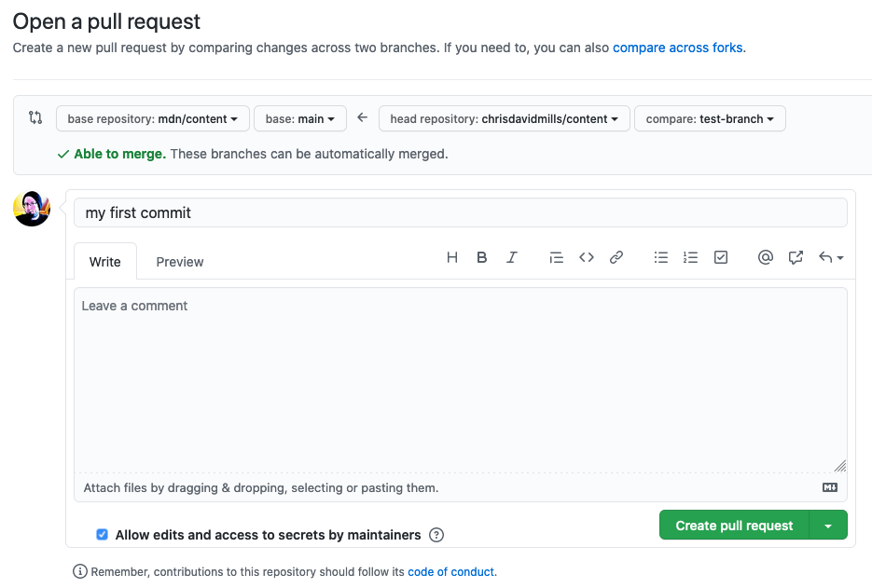Insert a numbered list
The image size is (872, 588).
(x=690, y=257)
